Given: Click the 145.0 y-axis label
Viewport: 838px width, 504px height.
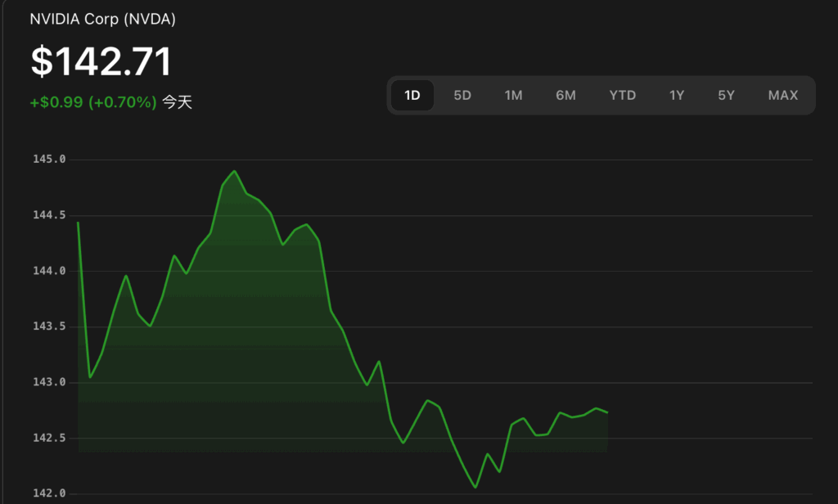Looking at the screenshot, I should click(x=49, y=160).
